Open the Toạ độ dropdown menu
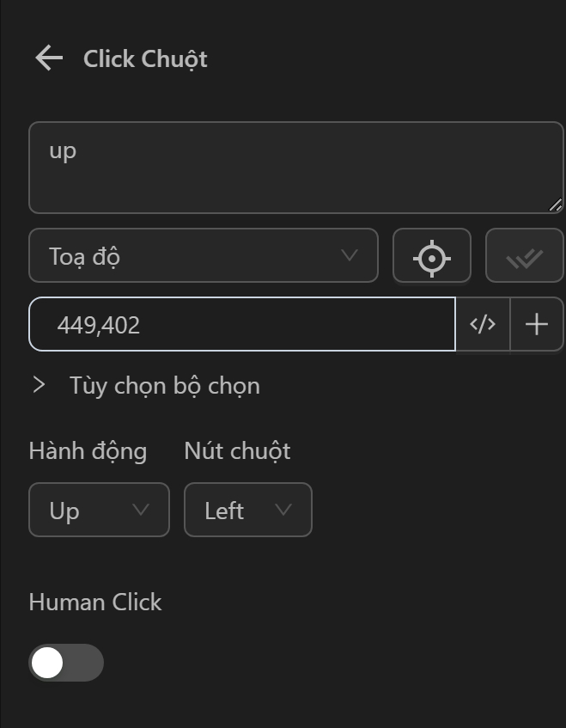 tap(204, 255)
